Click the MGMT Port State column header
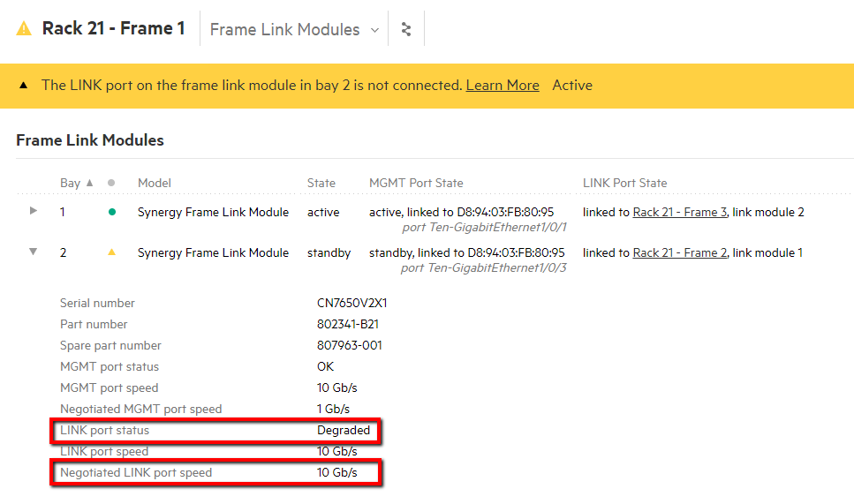The width and height of the screenshot is (854, 504). tap(415, 183)
